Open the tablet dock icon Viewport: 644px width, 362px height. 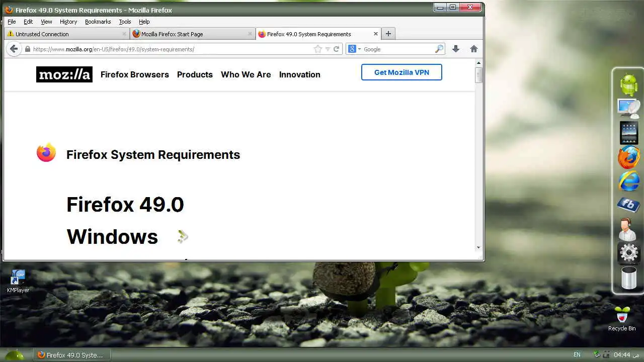point(629,133)
